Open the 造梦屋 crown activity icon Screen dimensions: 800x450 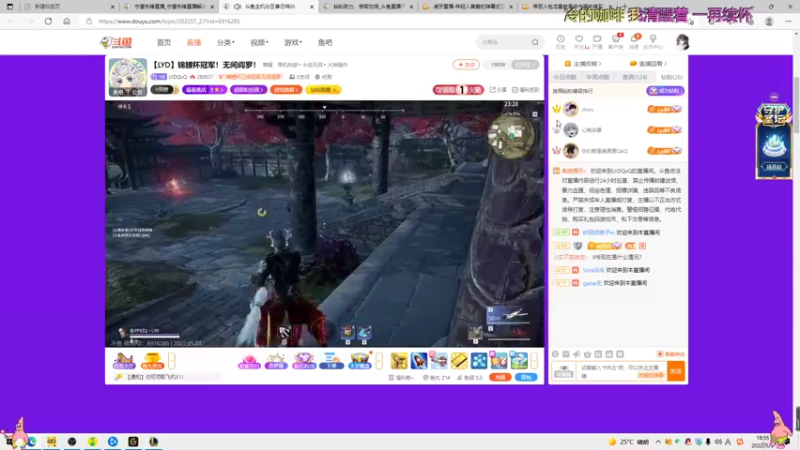click(x=276, y=361)
